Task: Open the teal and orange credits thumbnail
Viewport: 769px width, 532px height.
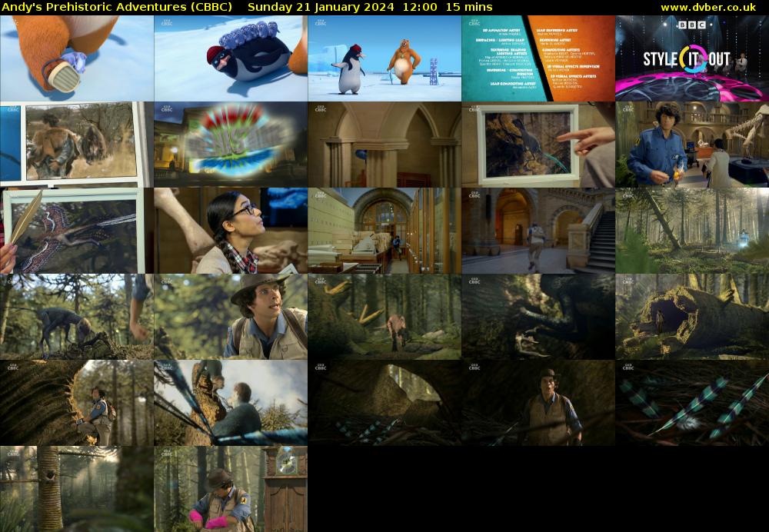Action: coord(538,58)
